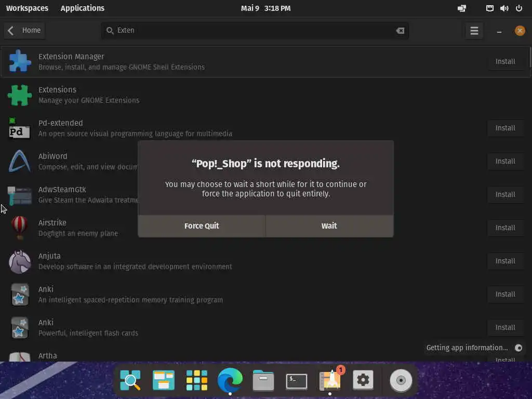The height and width of the screenshot is (399, 532).
Task: Open the hamburger menu in the header bar
Action: 474,31
